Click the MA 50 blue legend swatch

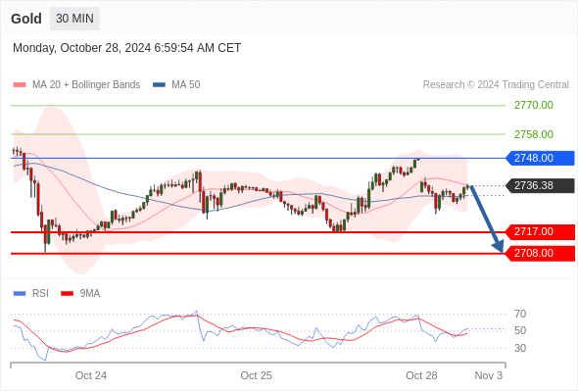(159, 85)
